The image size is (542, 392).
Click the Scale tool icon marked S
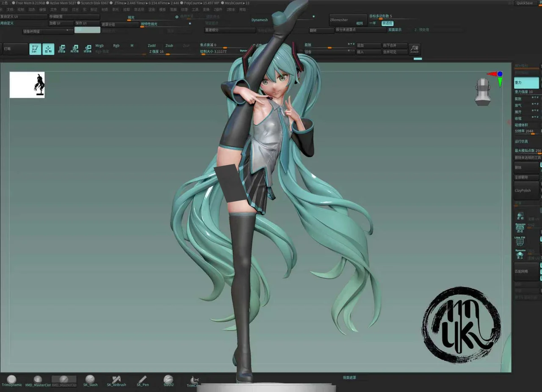tap(75, 49)
